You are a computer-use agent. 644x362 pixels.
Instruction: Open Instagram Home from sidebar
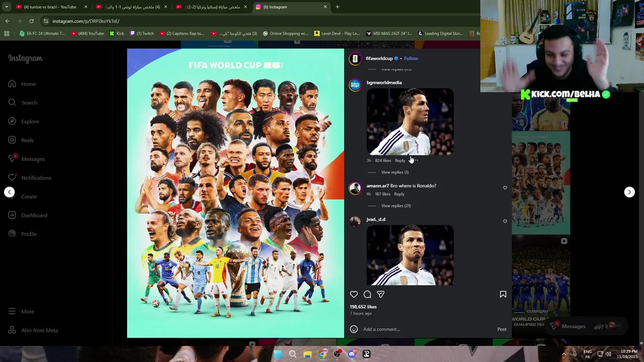click(23, 84)
